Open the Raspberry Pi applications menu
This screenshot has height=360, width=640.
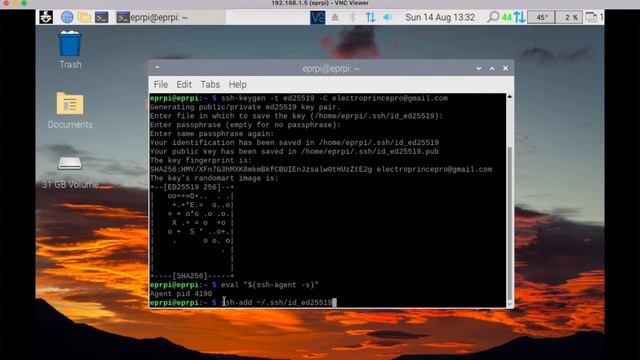(46, 17)
